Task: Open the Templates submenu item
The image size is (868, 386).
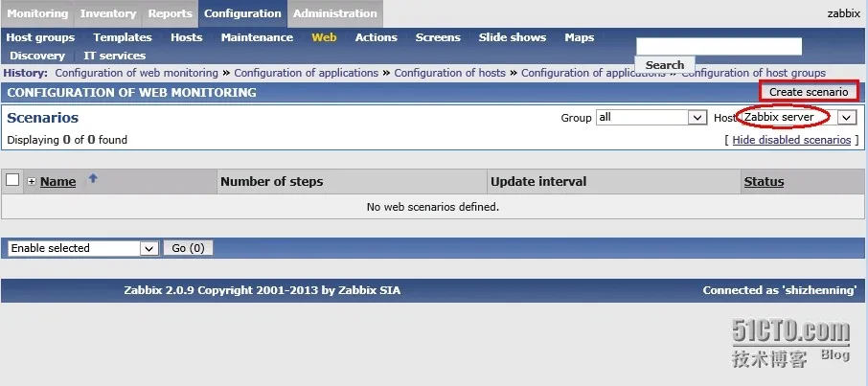Action: [x=123, y=37]
